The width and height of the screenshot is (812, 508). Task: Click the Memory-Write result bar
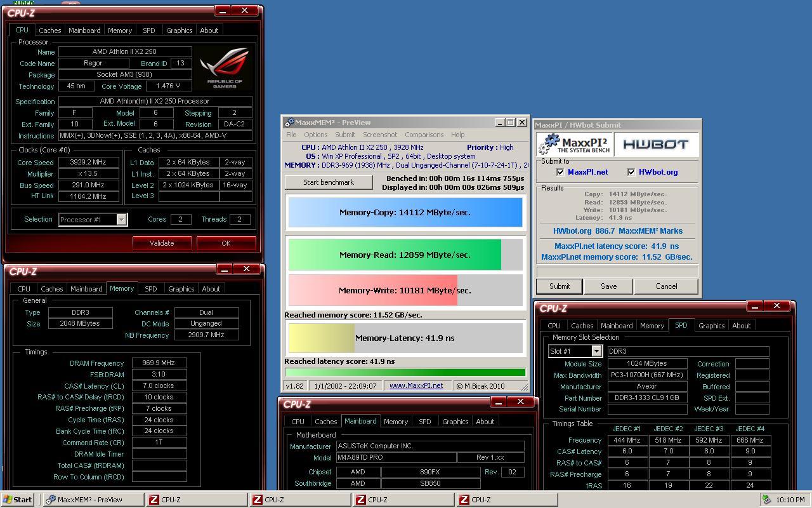(x=405, y=290)
